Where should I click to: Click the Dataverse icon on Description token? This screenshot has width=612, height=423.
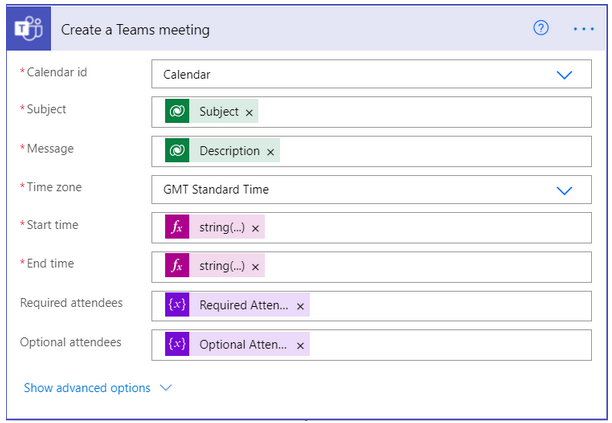tap(178, 151)
